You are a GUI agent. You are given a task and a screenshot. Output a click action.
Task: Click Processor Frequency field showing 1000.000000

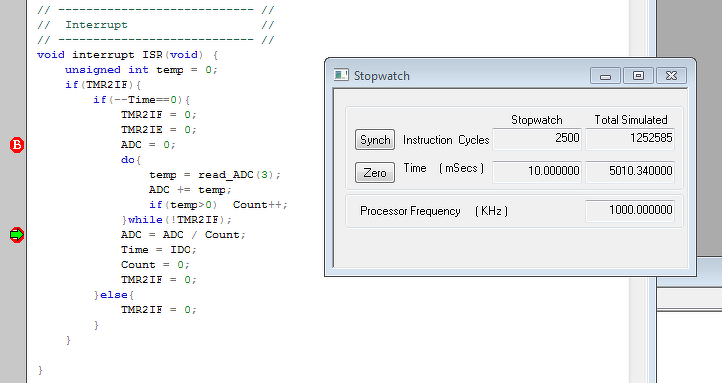tap(630, 211)
